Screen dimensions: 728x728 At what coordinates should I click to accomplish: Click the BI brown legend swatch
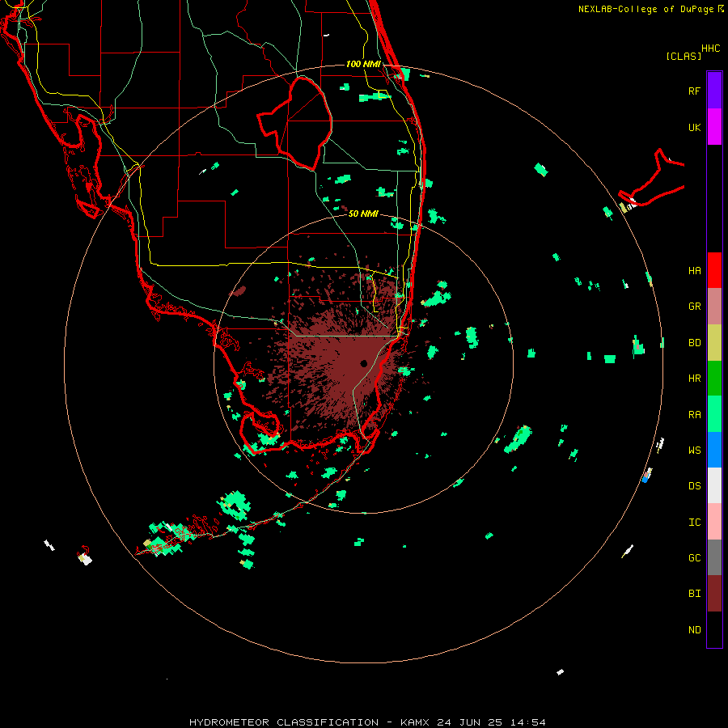[714, 594]
